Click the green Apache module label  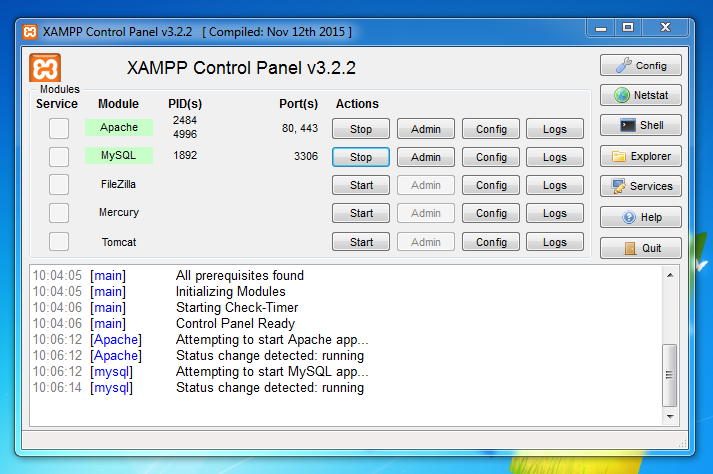coord(119,127)
